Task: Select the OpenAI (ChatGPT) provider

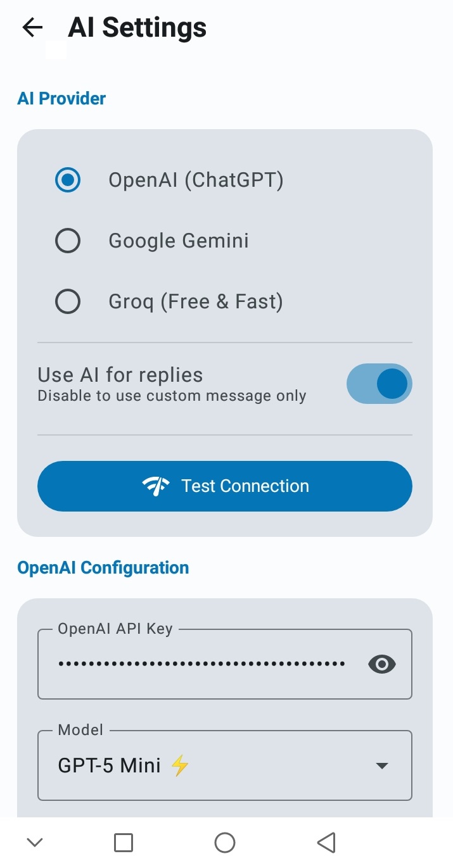Action: [68, 180]
